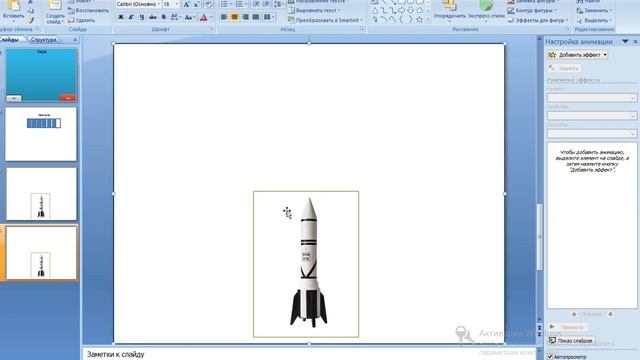Select the blue first slide thumbnail
Image resolution: width=640 pixels, height=360 pixels.
coord(41,75)
